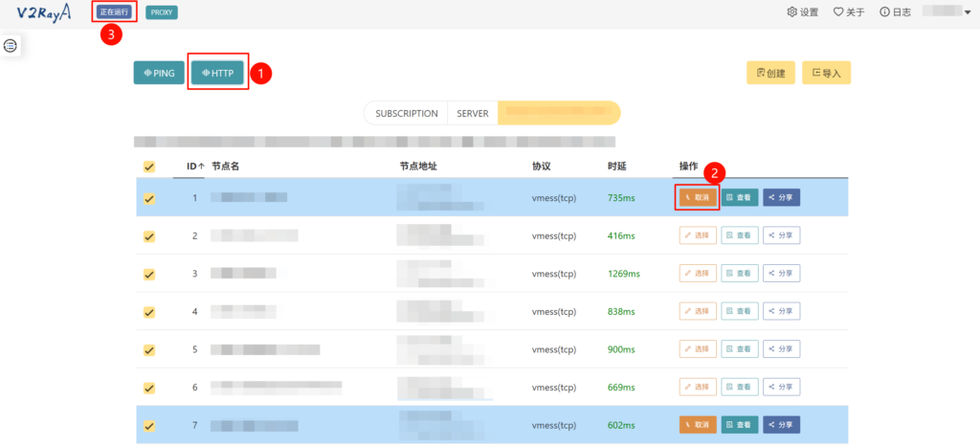Cancel the connection for node 7

698,425
